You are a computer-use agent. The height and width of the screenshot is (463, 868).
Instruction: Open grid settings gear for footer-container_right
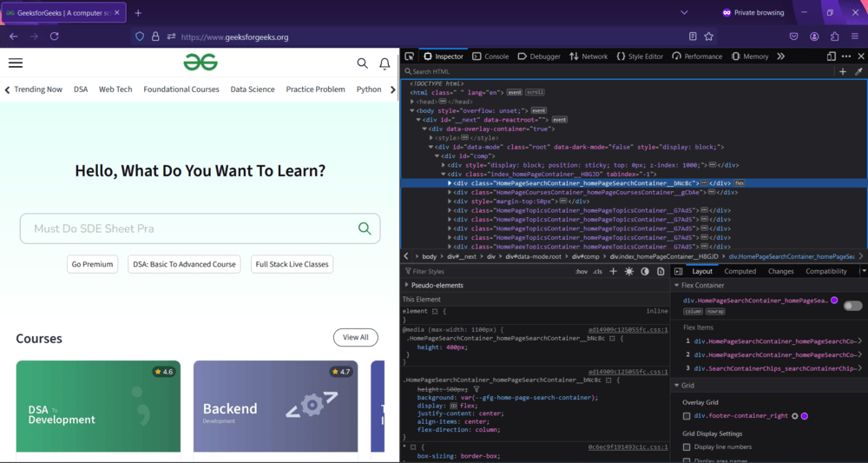click(x=795, y=416)
